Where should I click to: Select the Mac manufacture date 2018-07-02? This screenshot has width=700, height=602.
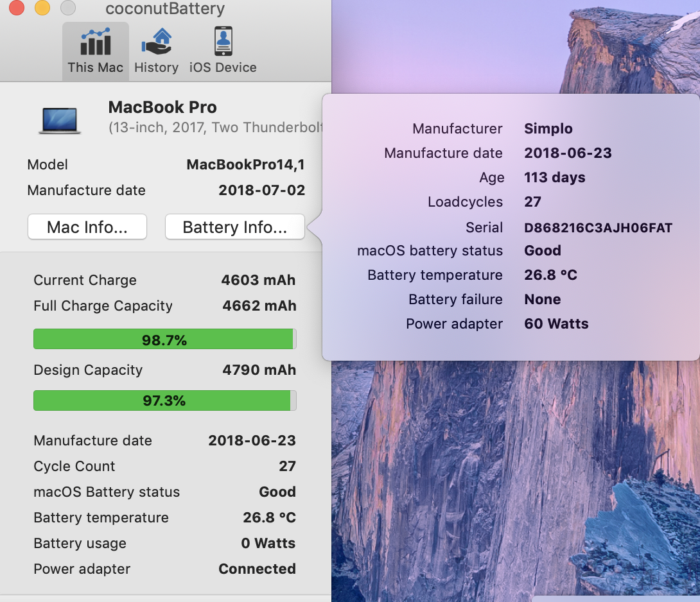(x=261, y=190)
